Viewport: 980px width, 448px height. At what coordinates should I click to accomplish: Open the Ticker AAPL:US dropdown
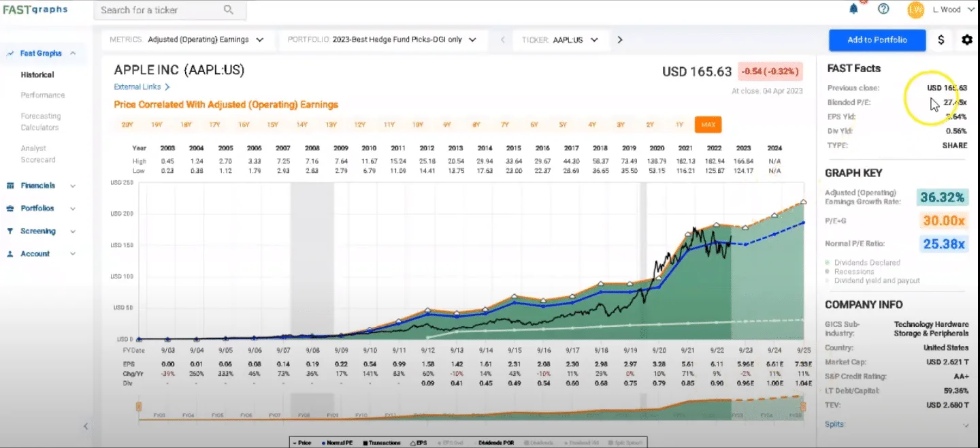(561, 39)
